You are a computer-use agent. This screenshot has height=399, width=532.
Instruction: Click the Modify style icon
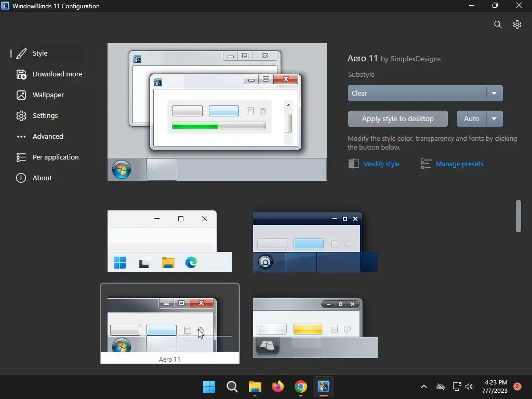[353, 164]
